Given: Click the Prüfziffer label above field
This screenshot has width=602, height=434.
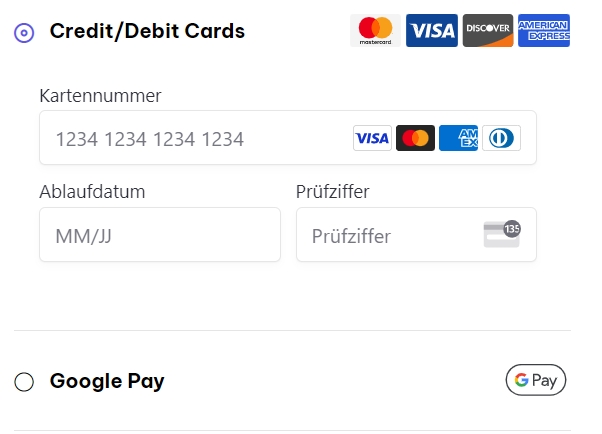Looking at the screenshot, I should 332,192.
